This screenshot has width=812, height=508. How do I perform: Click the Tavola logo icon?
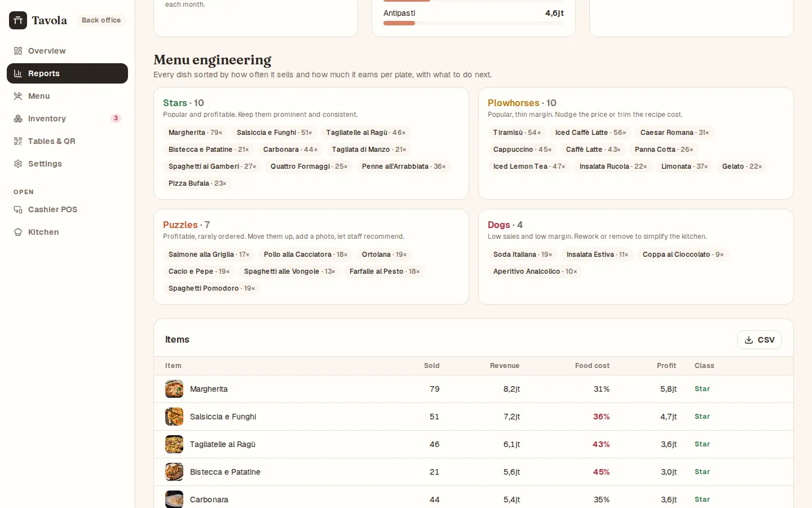[18, 20]
